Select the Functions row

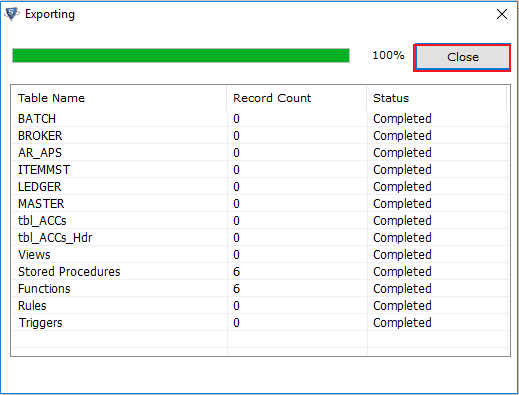pyautogui.click(x=260, y=289)
